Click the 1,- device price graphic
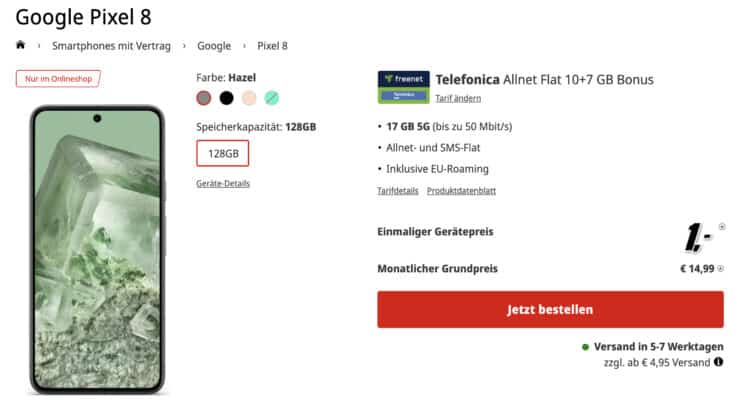The width and height of the screenshot is (737, 400). [698, 237]
